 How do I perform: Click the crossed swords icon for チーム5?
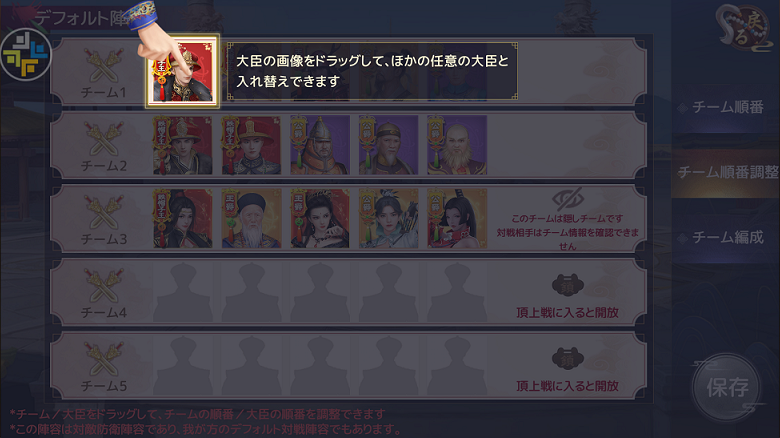tap(103, 358)
